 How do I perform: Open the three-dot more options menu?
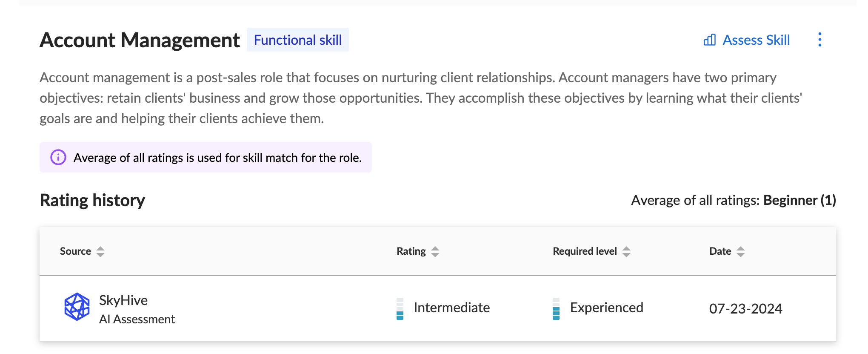tap(819, 40)
